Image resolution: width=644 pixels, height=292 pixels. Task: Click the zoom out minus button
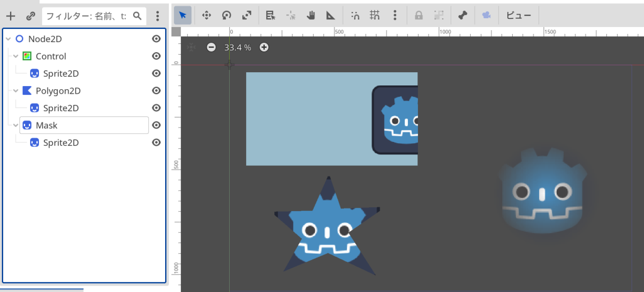(211, 47)
